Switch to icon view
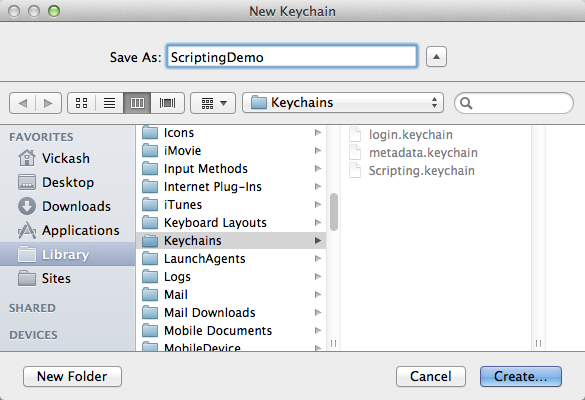Image resolution: width=585 pixels, height=400 pixels. [x=81, y=103]
